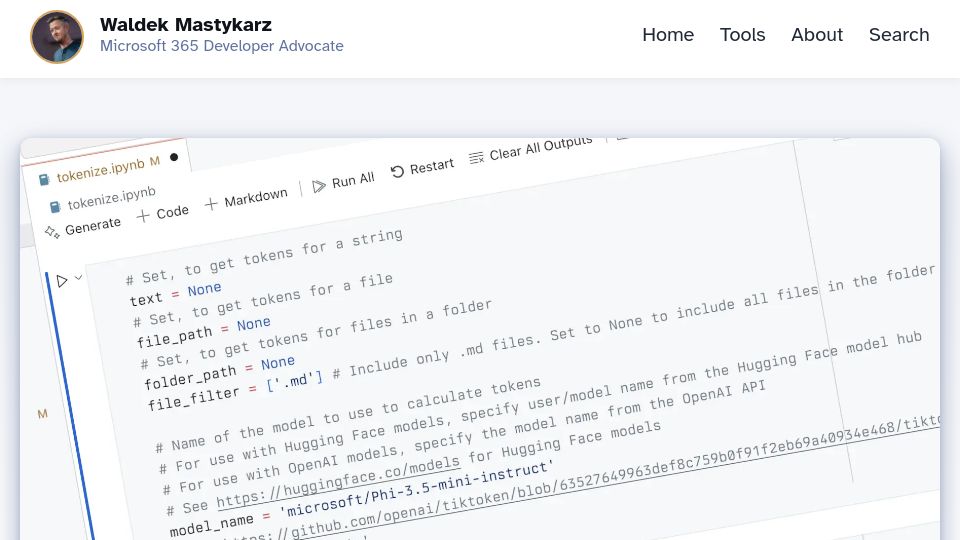Click the 'microsoft/Phi-3.5-mini-instruct' model name string

tap(416, 490)
